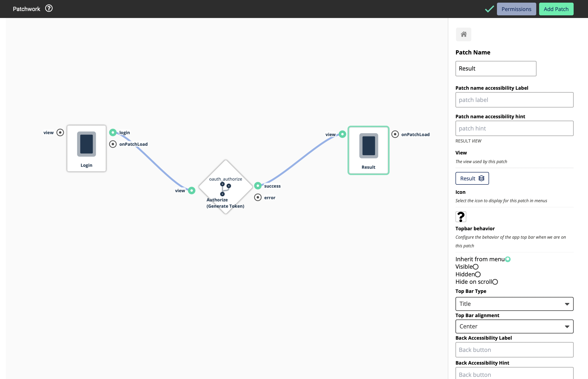
Task: Expand Top Bar alignment dropdown
Action: tap(514, 326)
